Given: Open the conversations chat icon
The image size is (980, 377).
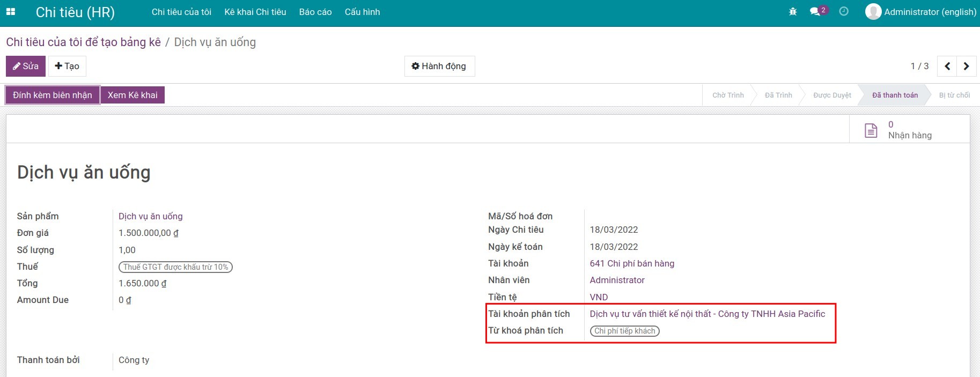Looking at the screenshot, I should coord(815,12).
